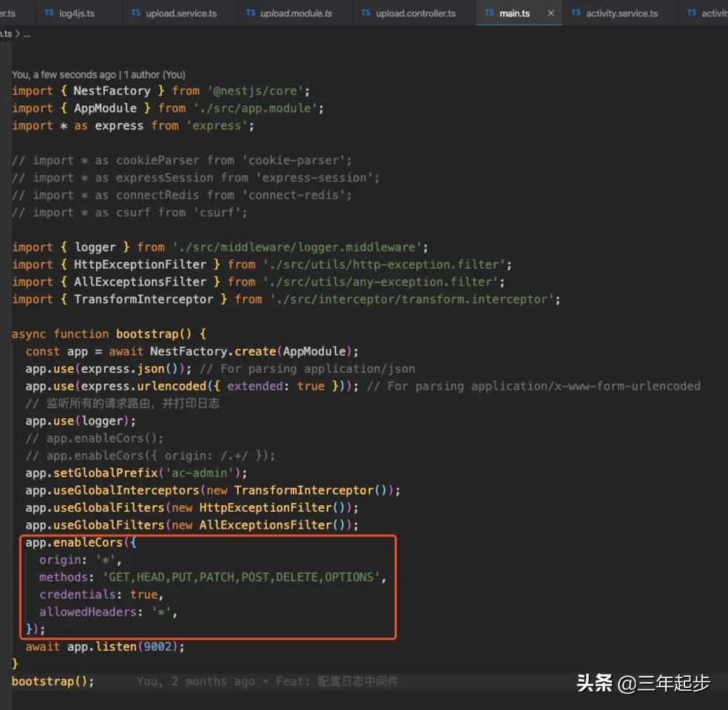
Task: Click the TS icon on upload.service.ts tab
Action: pyautogui.click(x=135, y=13)
